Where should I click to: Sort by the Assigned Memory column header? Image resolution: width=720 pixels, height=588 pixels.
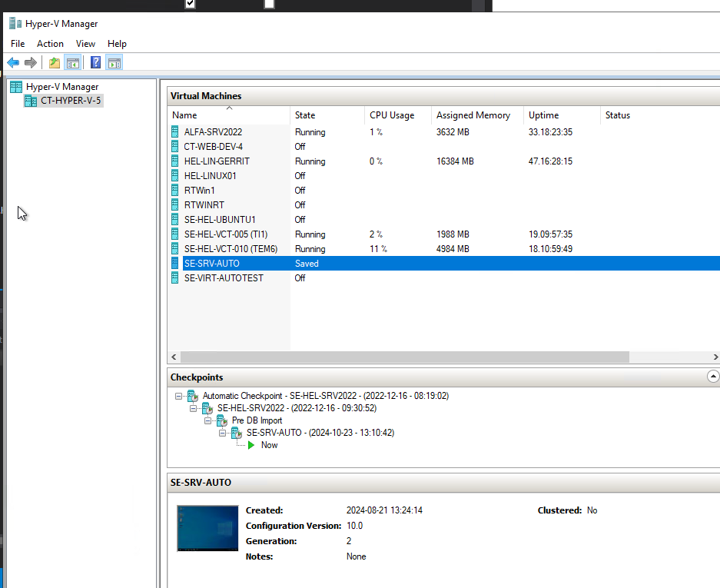pos(473,115)
